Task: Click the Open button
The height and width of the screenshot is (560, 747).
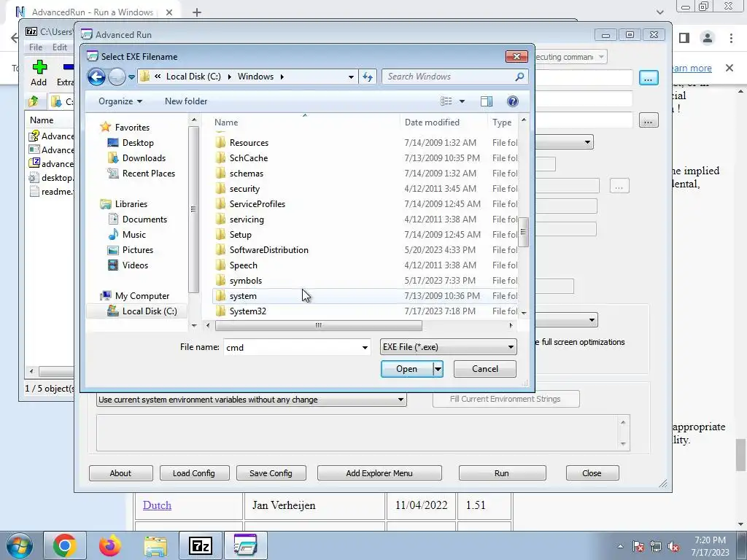Action: point(407,369)
